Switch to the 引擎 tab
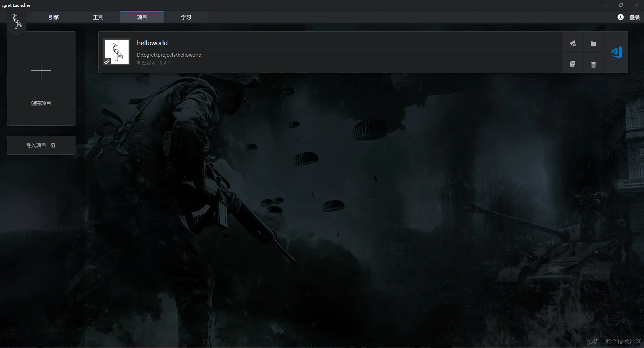The height and width of the screenshot is (348, 644). point(54,17)
